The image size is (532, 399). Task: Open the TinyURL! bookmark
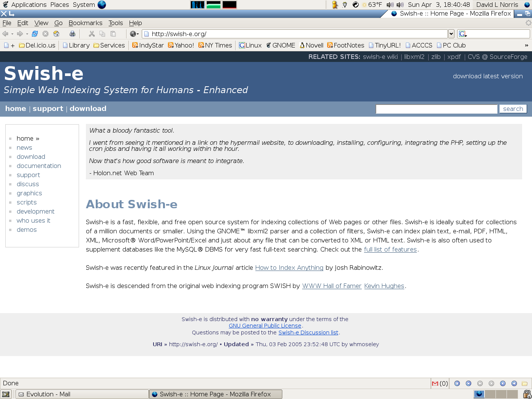[385, 45]
